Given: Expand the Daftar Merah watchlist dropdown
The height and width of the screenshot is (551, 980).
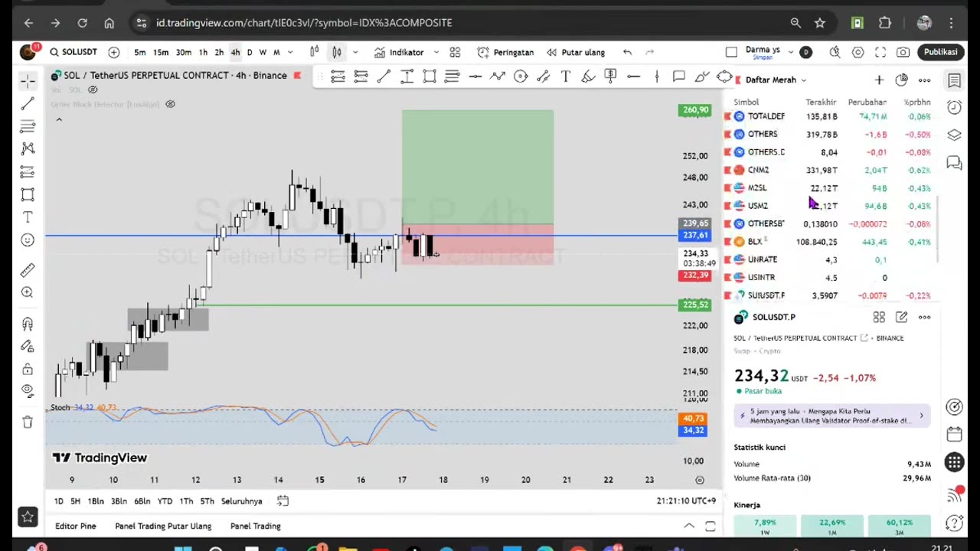Looking at the screenshot, I should (776, 80).
